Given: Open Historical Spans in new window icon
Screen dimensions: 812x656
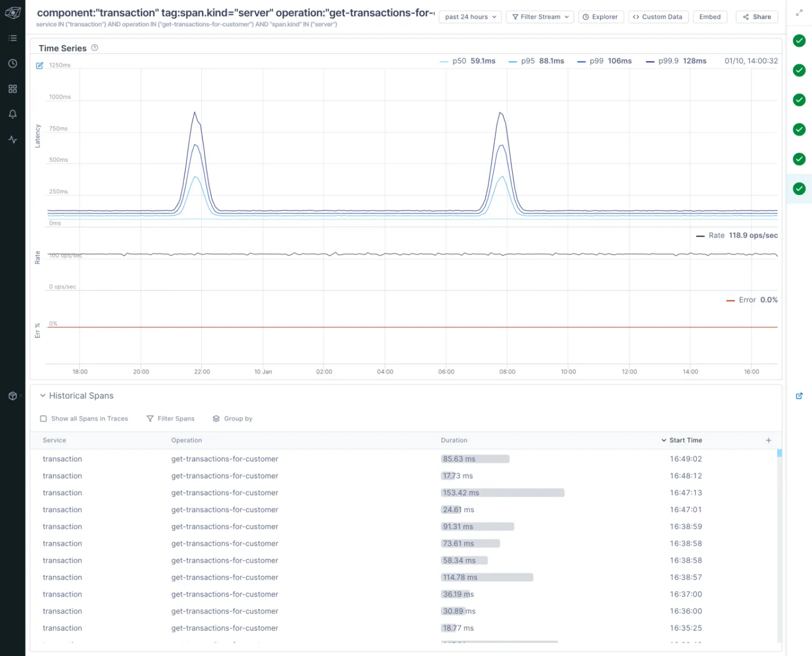Looking at the screenshot, I should [799, 396].
